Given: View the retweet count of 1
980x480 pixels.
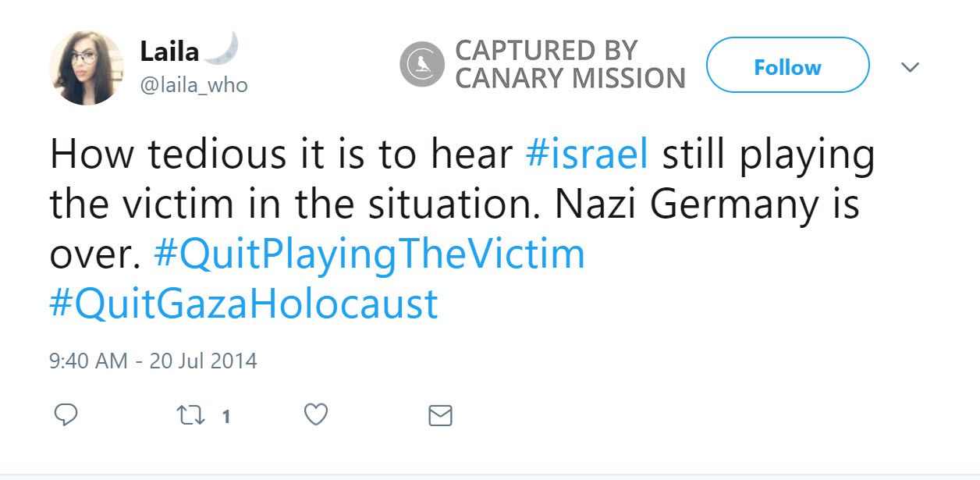Looking at the screenshot, I should pyautogui.click(x=226, y=416).
